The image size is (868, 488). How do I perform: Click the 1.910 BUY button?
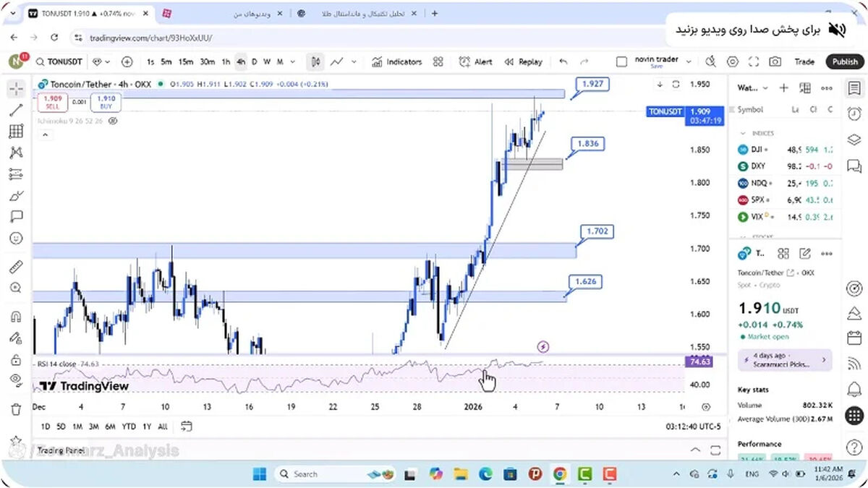pos(106,101)
